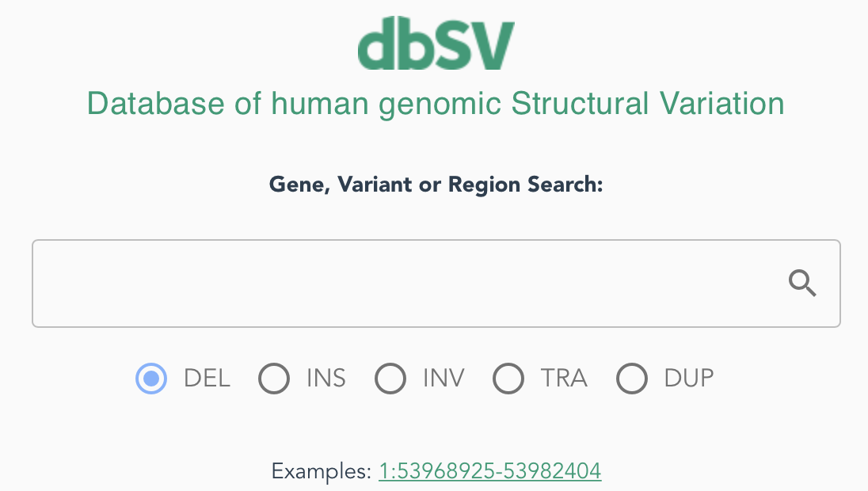Click the 'Gene, Variant or Region Search' label
The height and width of the screenshot is (491, 868).
point(436,185)
